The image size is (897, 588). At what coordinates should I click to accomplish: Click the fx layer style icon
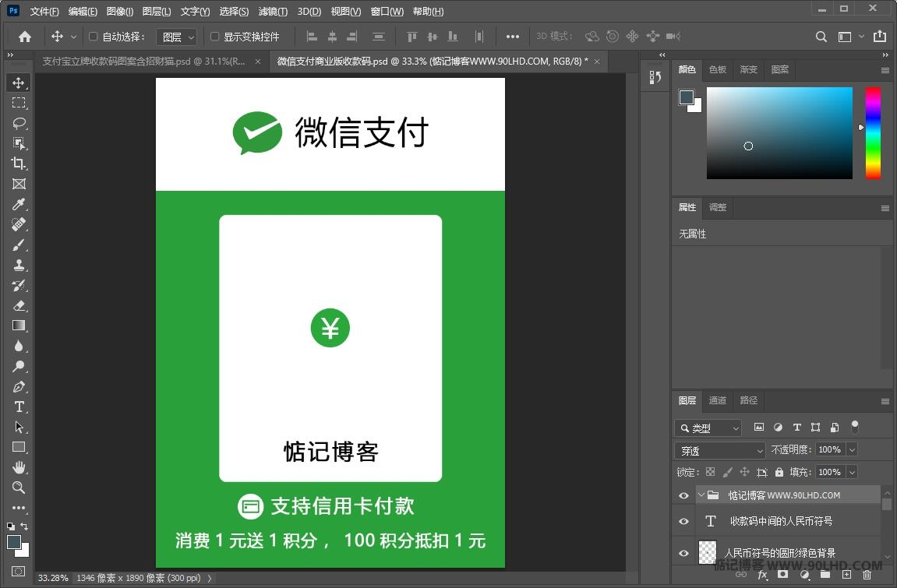point(762,575)
